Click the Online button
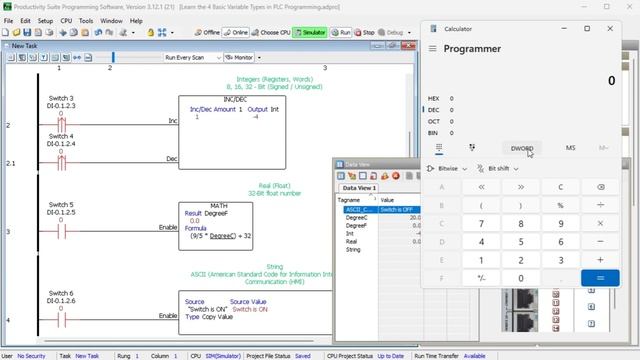The height and width of the screenshot is (360, 640). click(236, 32)
